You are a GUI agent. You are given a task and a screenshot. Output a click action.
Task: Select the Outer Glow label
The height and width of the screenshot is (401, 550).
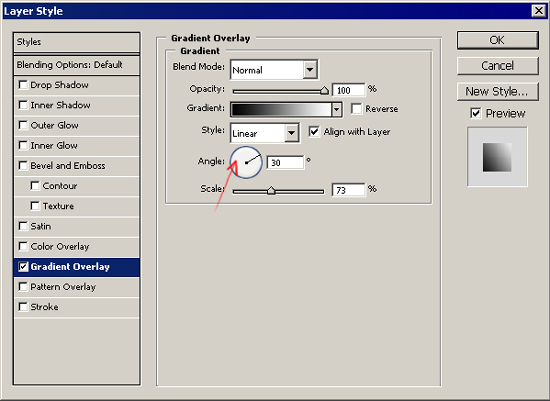54,126
